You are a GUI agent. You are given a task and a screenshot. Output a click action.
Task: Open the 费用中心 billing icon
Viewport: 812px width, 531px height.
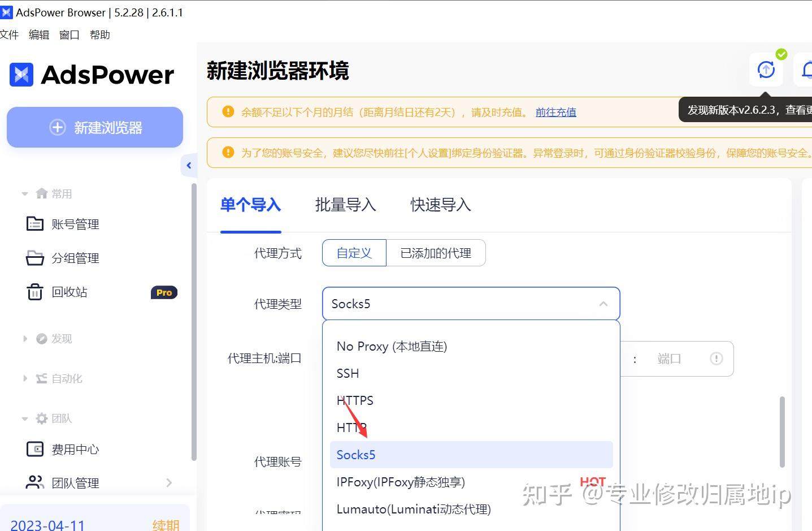pyautogui.click(x=35, y=448)
